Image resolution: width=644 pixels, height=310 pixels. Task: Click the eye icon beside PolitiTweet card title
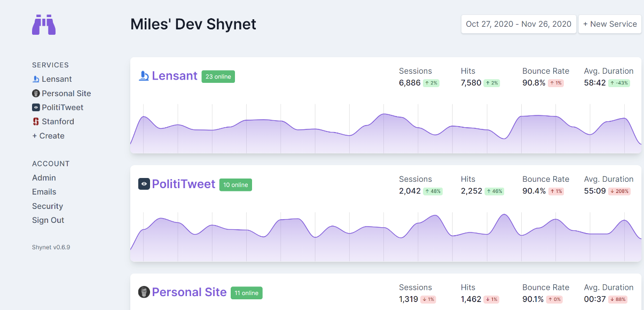pos(144,184)
